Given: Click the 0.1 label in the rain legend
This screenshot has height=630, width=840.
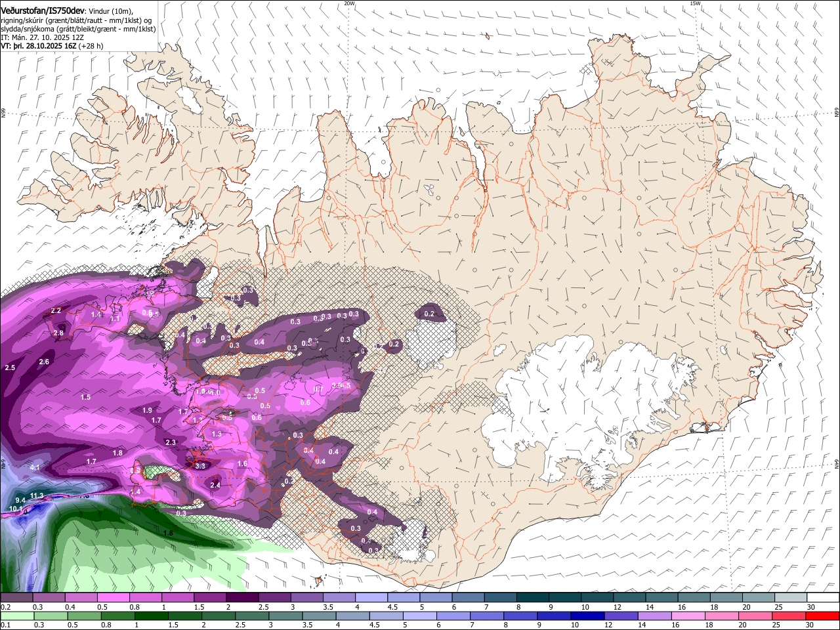Looking at the screenshot, I should pyautogui.click(x=5, y=625).
